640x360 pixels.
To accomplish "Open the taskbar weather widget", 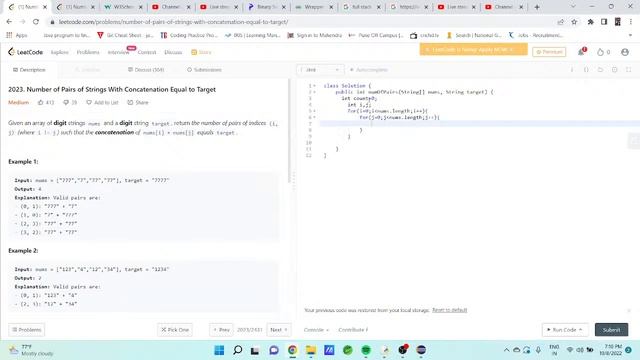I will [31, 350].
